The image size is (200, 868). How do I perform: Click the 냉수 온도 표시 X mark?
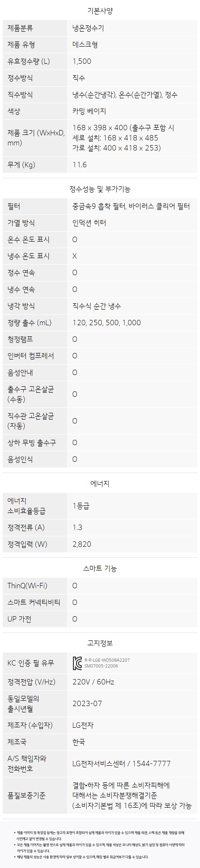pyautogui.click(x=75, y=256)
